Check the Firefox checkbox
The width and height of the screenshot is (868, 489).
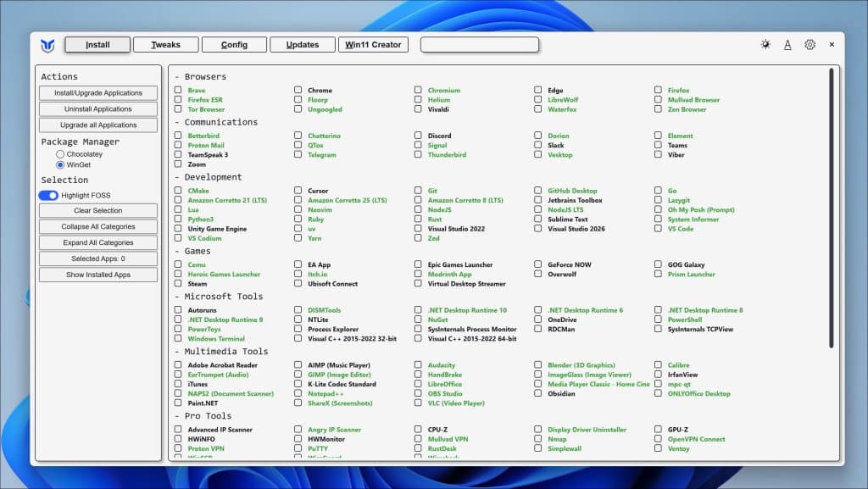coord(658,90)
